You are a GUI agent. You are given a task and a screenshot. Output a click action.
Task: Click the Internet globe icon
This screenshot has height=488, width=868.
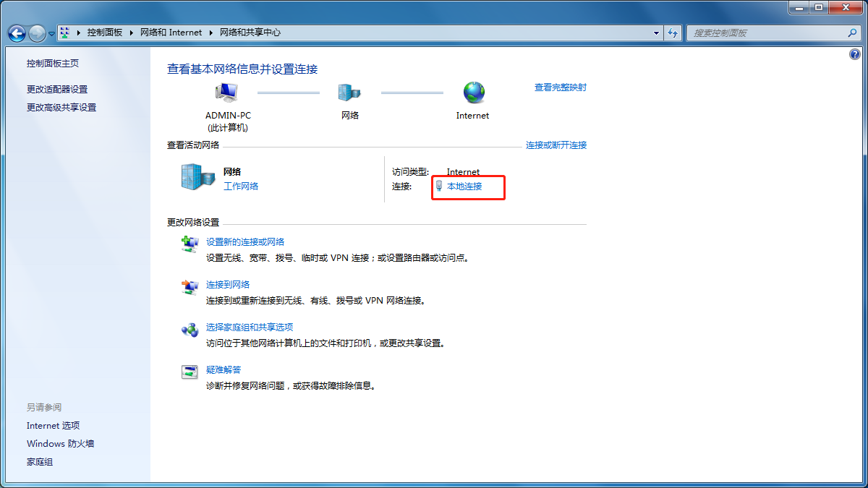point(472,92)
